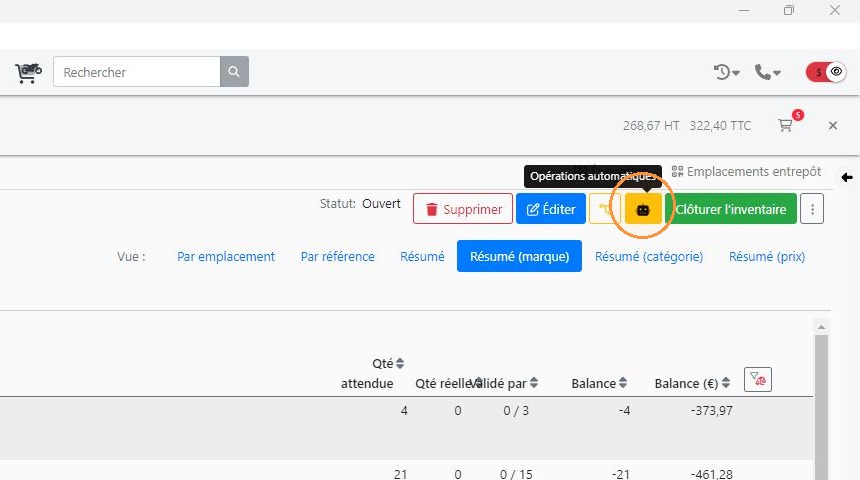Open the shopping cart with red badge
This screenshot has width=860, height=480.
pos(785,126)
